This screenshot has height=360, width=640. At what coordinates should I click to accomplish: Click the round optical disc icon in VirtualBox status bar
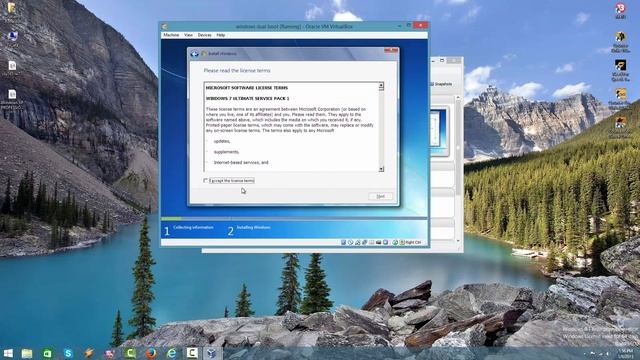pos(351,242)
